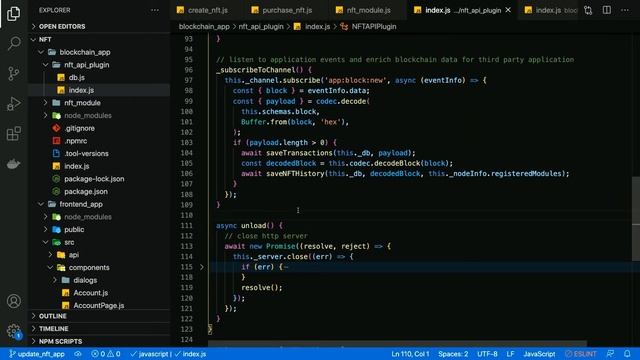Open AccountPage.js in components
The width and height of the screenshot is (640, 360).
tap(98, 305)
